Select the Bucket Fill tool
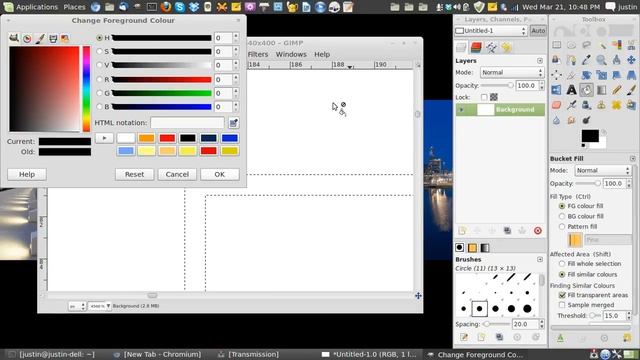Image resolution: width=640 pixels, height=360 pixels. 587,90
